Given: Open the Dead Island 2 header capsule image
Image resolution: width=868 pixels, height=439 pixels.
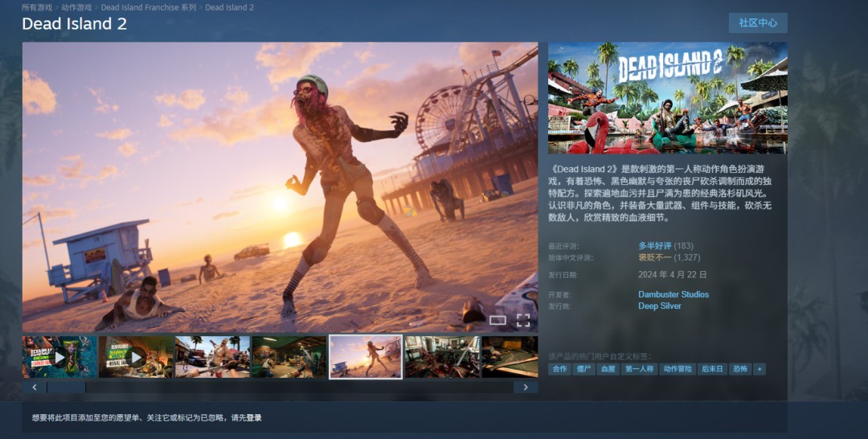Looking at the screenshot, I should (667, 98).
